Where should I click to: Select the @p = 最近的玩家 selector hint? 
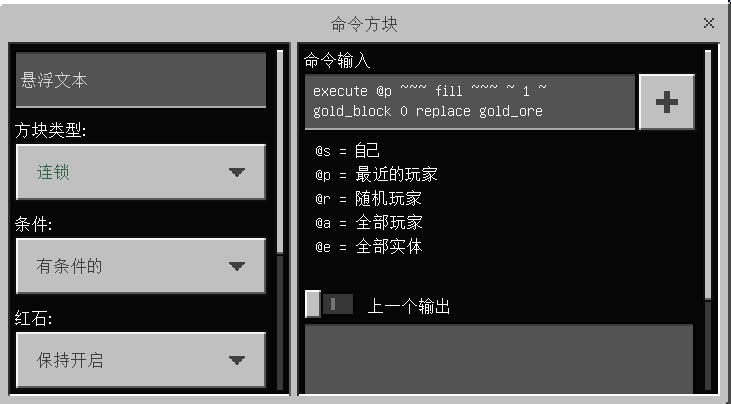pos(376,175)
